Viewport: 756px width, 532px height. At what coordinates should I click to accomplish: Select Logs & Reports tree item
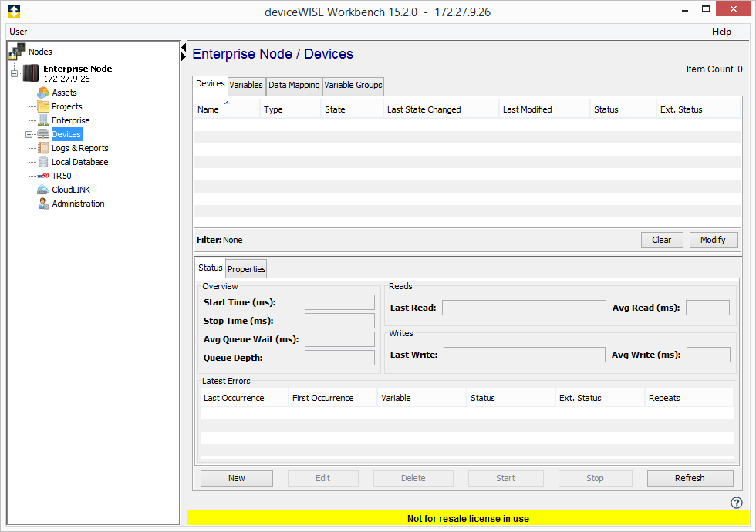point(79,148)
